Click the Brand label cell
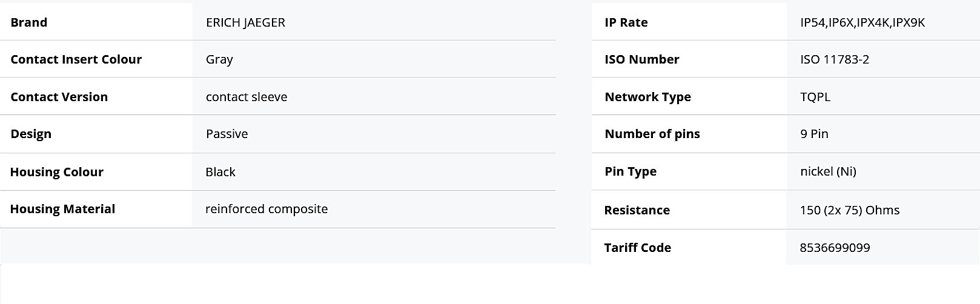 pyautogui.click(x=28, y=22)
